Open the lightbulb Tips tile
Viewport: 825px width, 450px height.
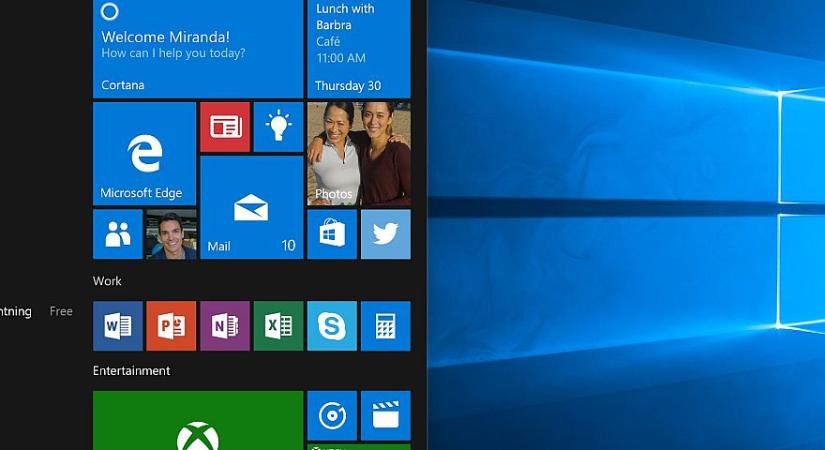278,127
